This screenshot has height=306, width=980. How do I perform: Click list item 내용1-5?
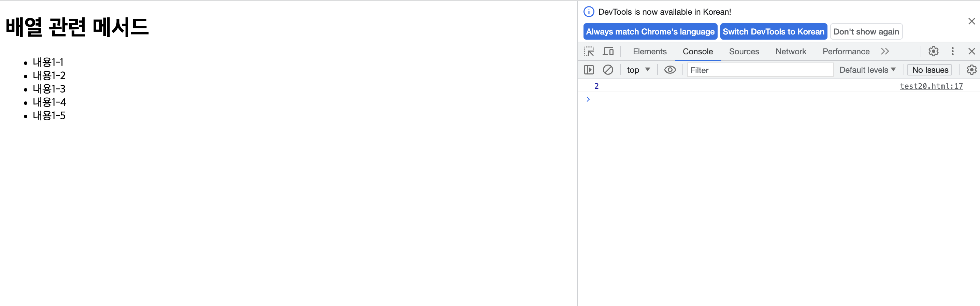(x=49, y=115)
